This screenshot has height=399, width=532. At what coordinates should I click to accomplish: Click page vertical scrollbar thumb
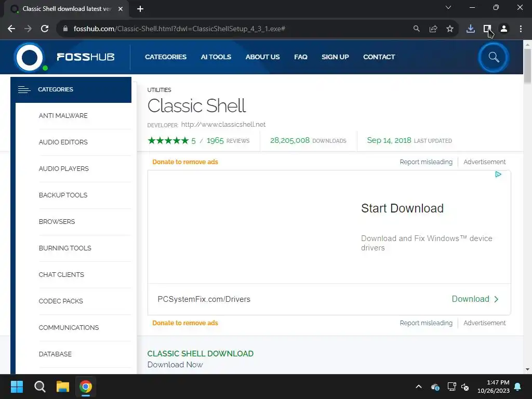pyautogui.click(x=527, y=66)
